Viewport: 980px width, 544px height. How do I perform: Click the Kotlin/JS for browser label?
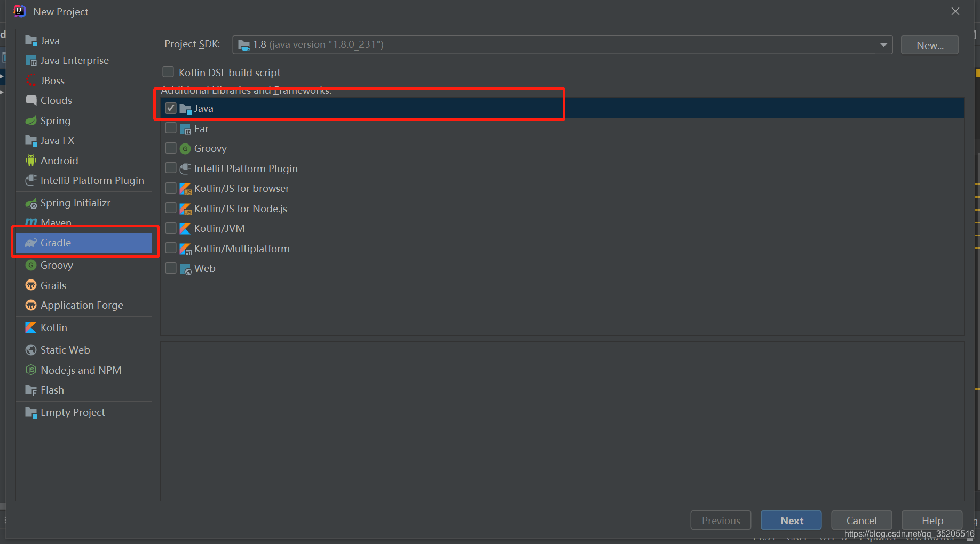[x=242, y=188]
